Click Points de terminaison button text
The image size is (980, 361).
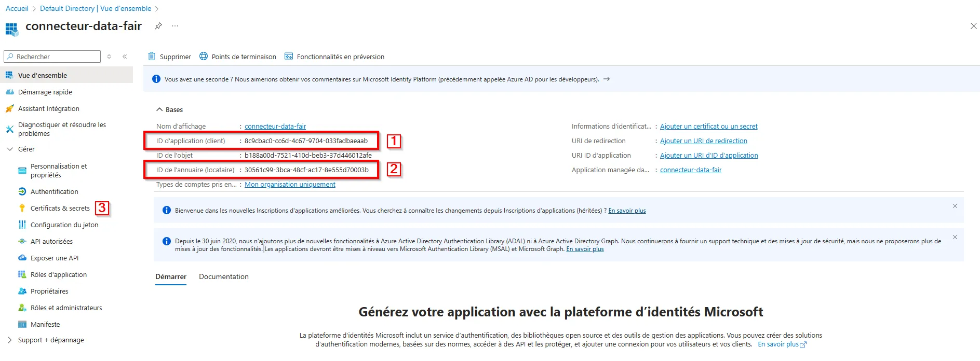coord(244,57)
